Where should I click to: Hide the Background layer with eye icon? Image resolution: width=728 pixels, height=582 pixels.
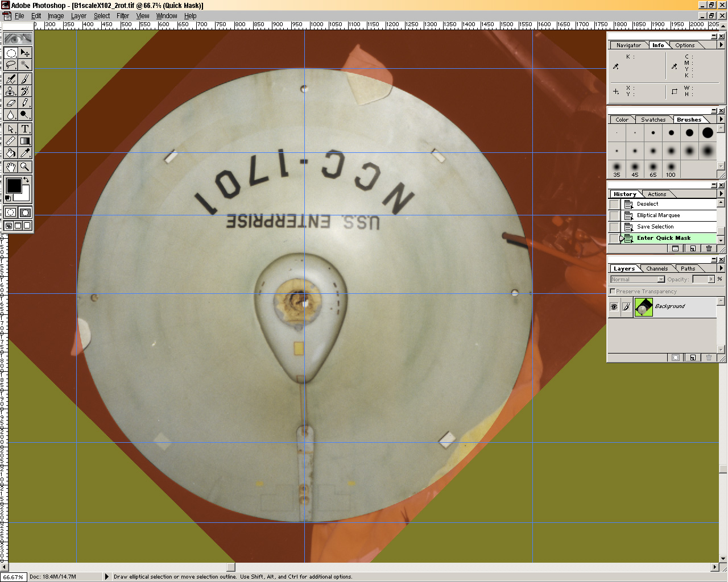[x=614, y=307]
